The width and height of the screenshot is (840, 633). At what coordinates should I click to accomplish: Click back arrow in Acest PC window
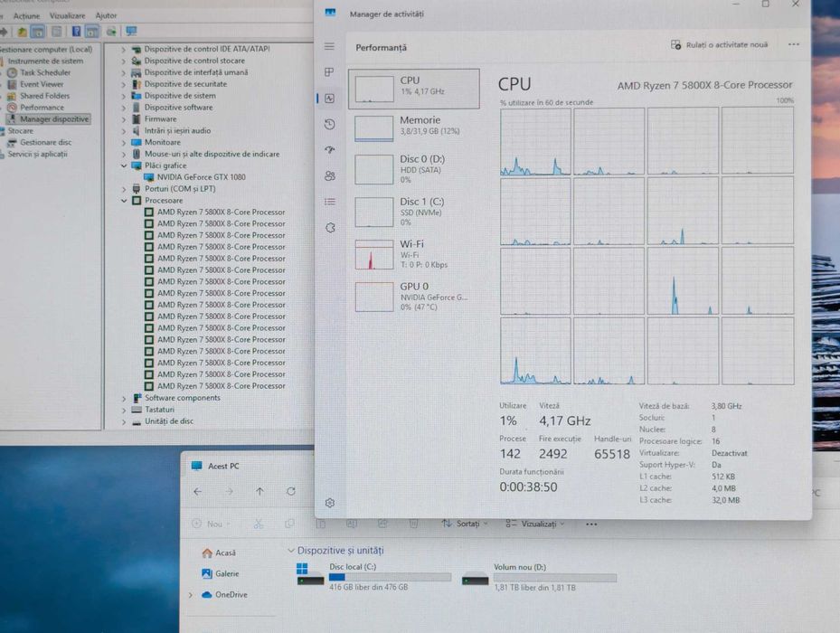198,492
